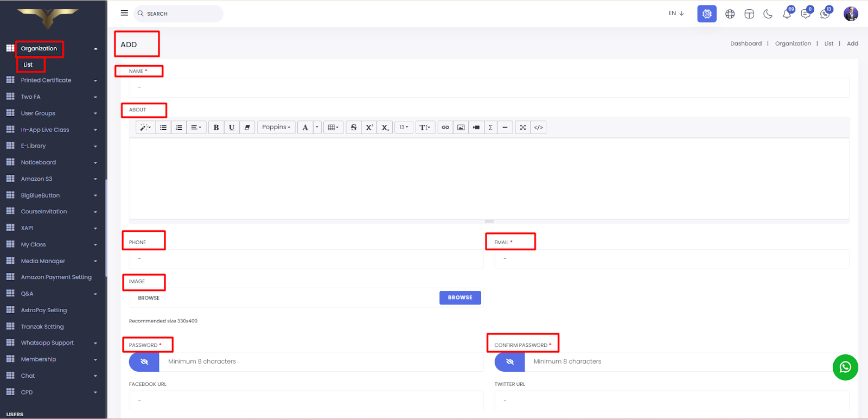Click the notifications bell icon

tap(787, 14)
